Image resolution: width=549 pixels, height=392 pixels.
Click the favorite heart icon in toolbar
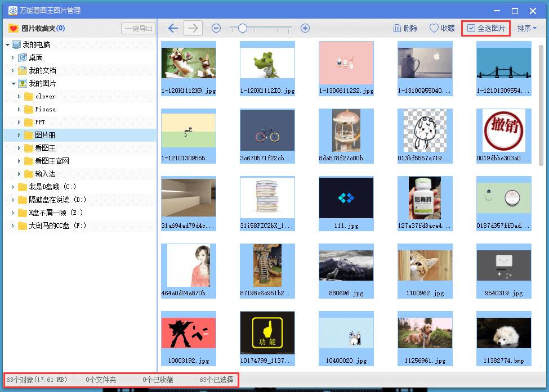click(x=434, y=28)
